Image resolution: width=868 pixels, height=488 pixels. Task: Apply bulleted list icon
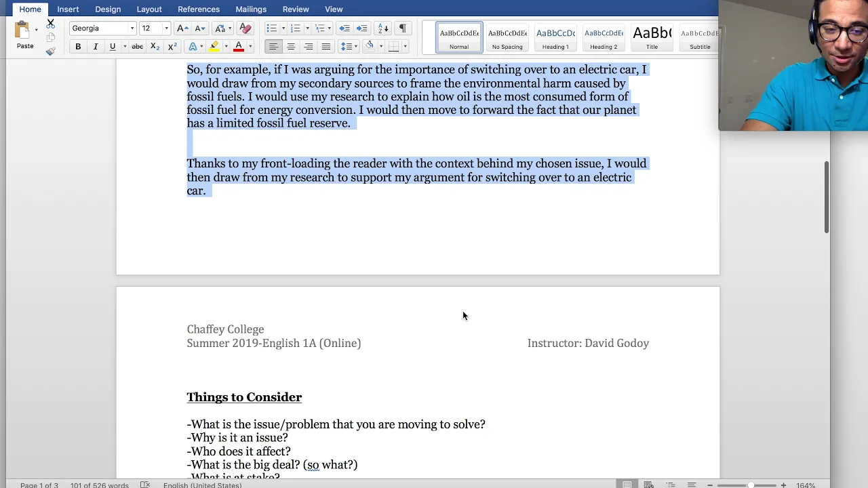(271, 28)
